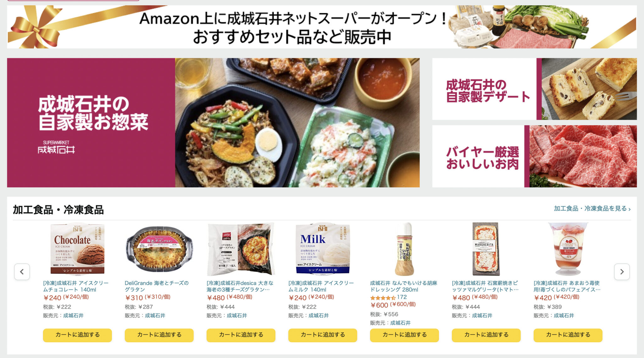Open the 成城石井の自家製お惣菜 banner

pos(213,123)
